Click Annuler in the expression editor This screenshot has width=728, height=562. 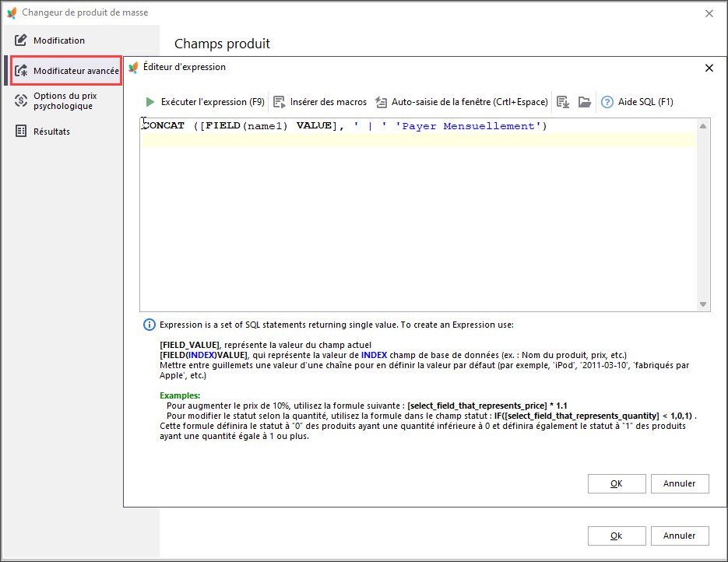[680, 483]
